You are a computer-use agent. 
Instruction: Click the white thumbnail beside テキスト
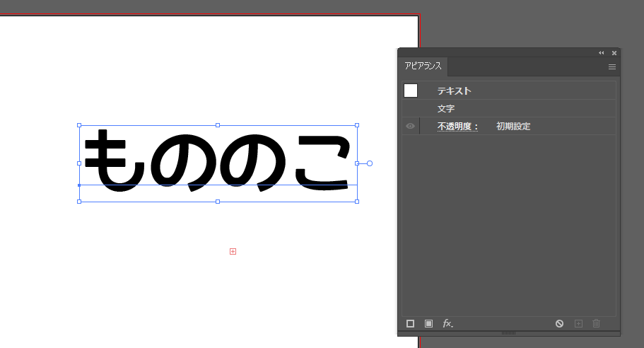pos(411,91)
